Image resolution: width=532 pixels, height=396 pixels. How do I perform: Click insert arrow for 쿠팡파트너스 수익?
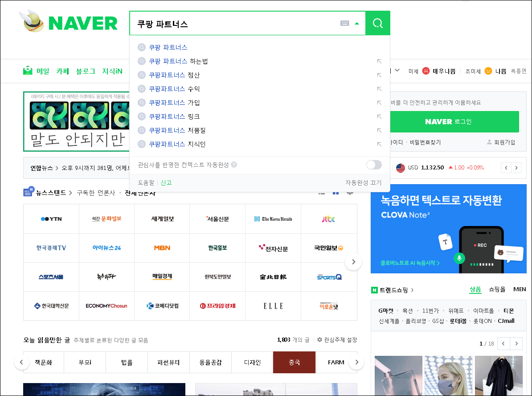coord(379,89)
